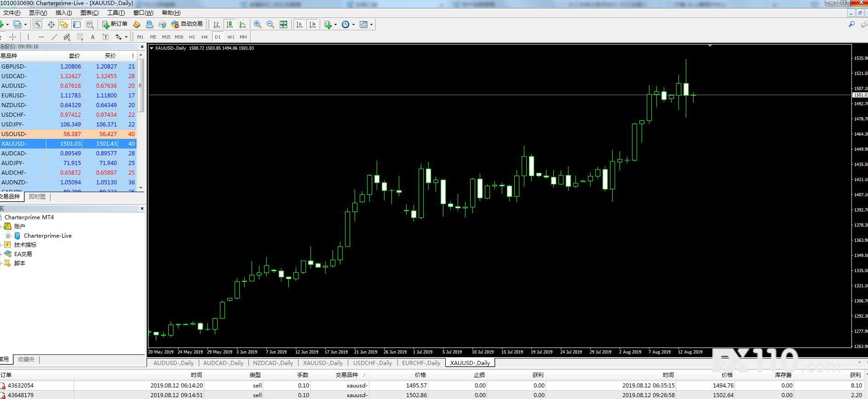Select the GBPUSD- symbol row
Viewport: 868px width, 399px height.
[69, 67]
